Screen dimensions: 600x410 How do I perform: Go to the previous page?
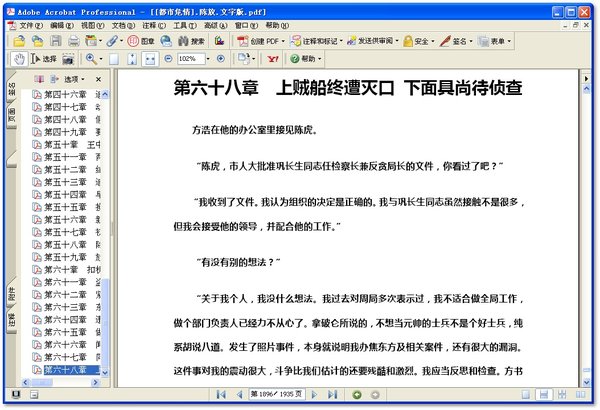point(240,394)
